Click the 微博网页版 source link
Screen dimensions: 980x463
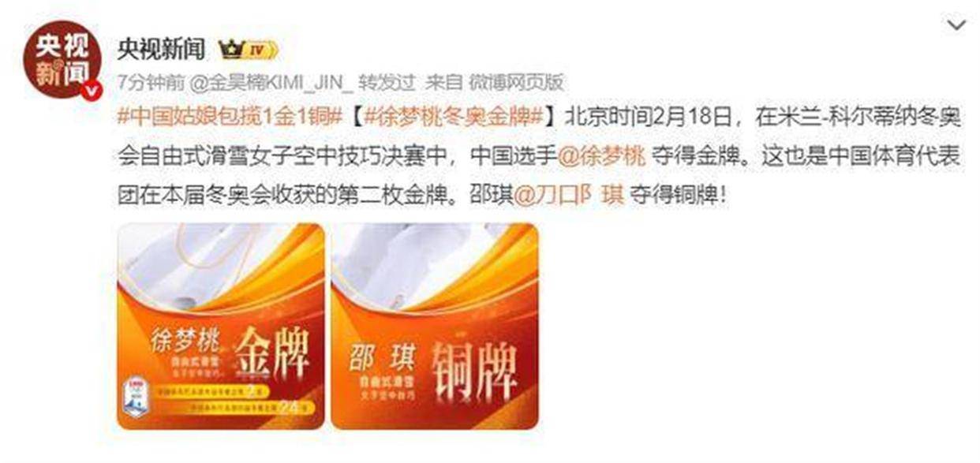(516, 82)
